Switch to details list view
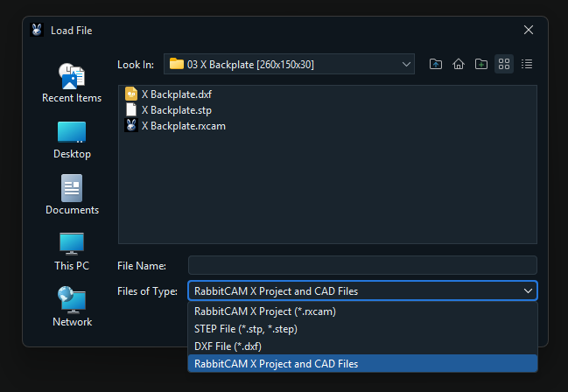Screen dimensions: 568x392 point(527,64)
